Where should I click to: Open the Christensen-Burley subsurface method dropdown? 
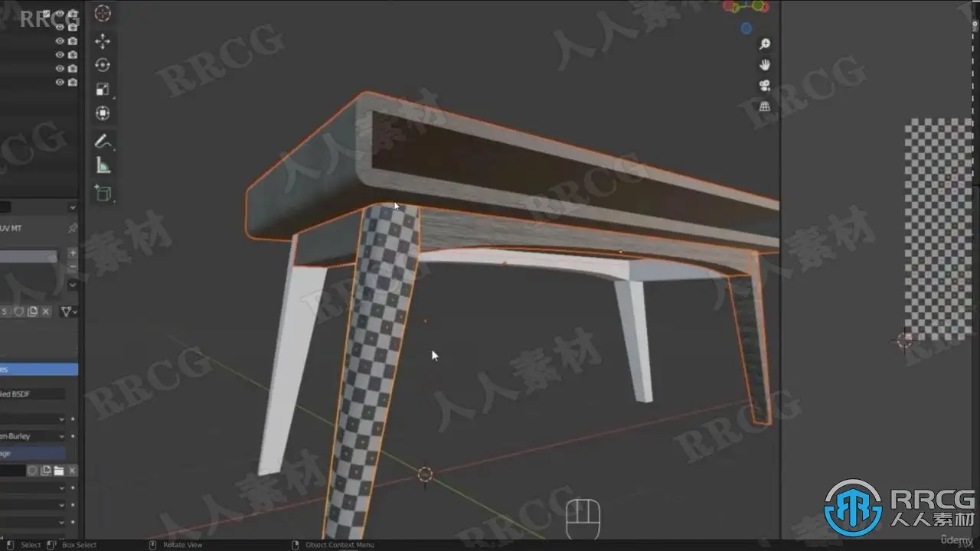pos(33,436)
